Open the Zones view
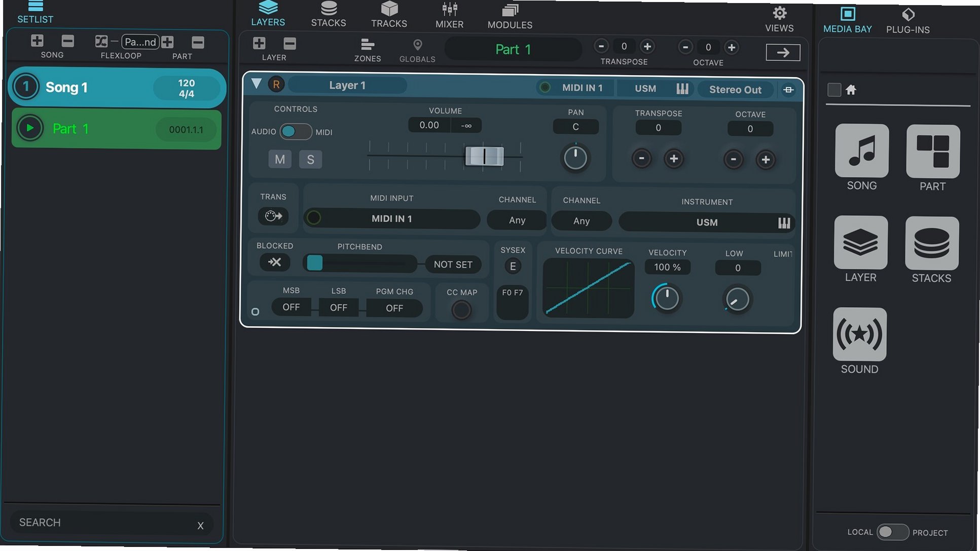This screenshot has height=551, width=980. (x=368, y=50)
